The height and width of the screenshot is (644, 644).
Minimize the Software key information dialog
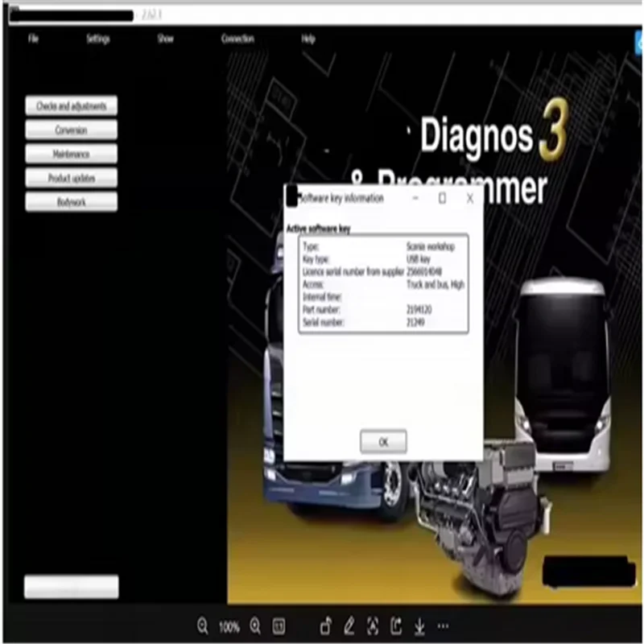point(415,198)
